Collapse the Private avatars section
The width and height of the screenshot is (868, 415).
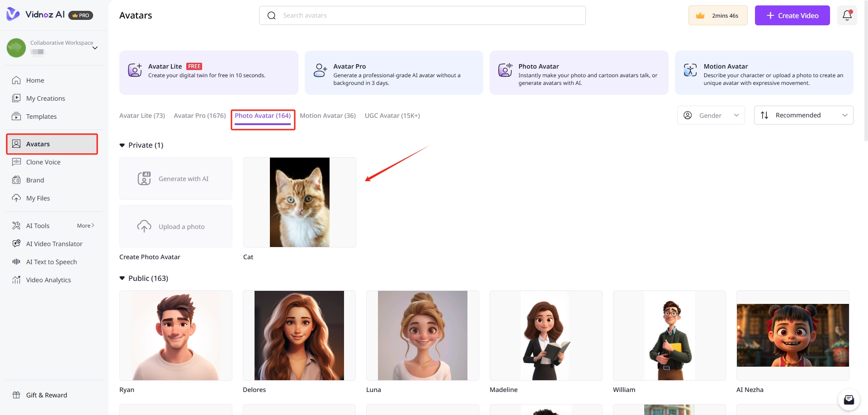pyautogui.click(x=122, y=145)
